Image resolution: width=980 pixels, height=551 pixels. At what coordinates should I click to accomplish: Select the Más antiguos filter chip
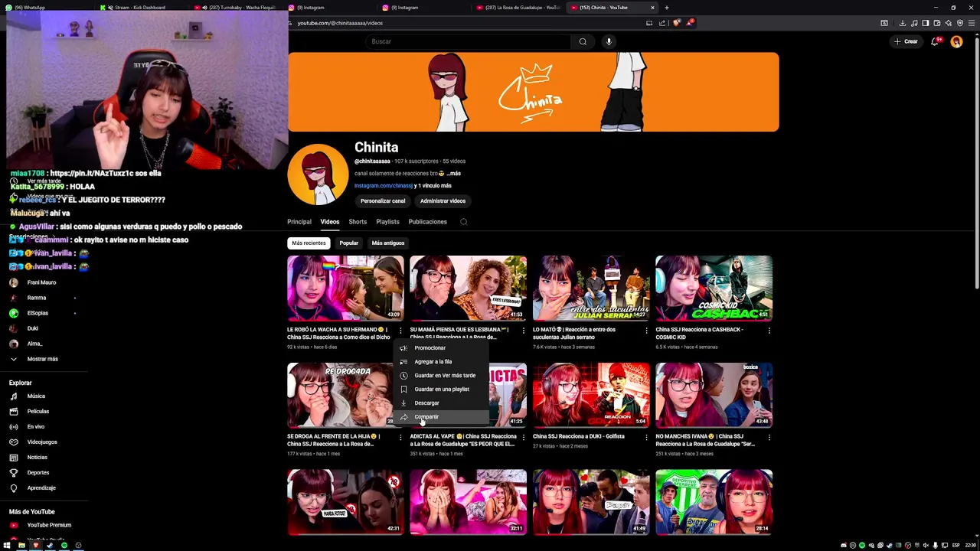tap(388, 243)
